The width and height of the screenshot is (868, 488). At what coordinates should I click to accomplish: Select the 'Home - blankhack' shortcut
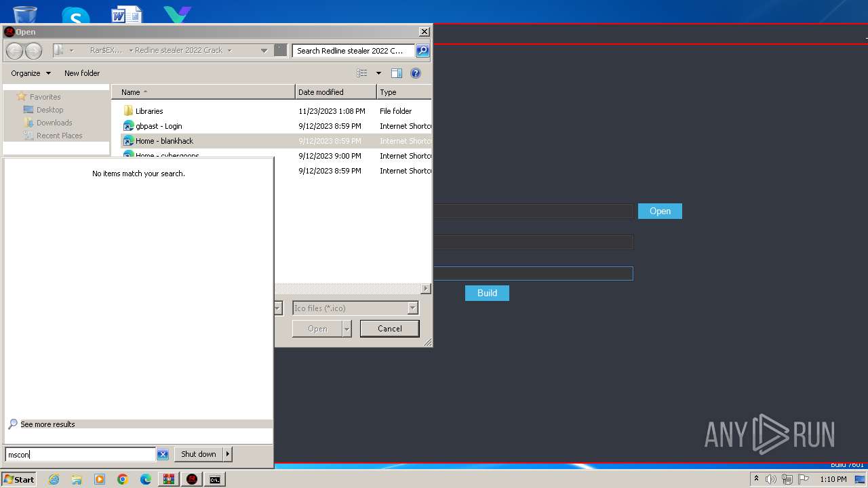click(x=164, y=141)
